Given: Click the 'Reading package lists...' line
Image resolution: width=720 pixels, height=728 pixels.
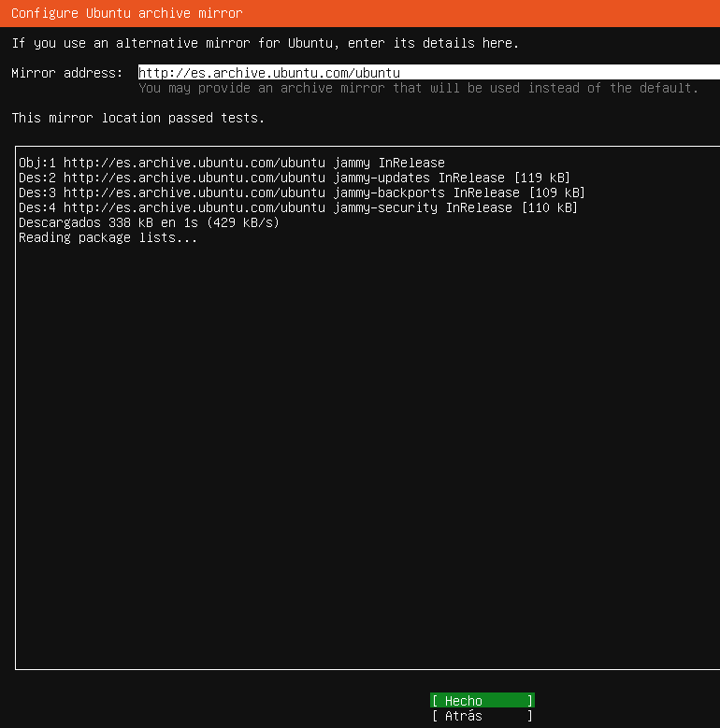Looking at the screenshot, I should 108,237.
